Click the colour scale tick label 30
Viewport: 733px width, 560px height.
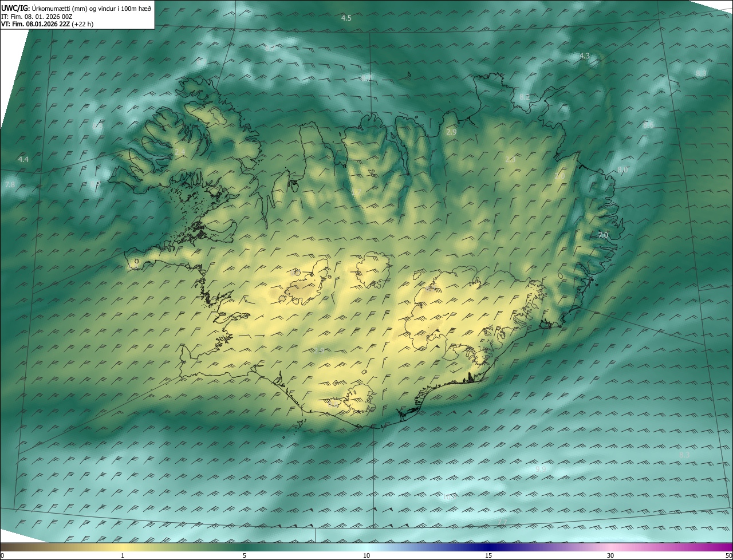pos(610,555)
